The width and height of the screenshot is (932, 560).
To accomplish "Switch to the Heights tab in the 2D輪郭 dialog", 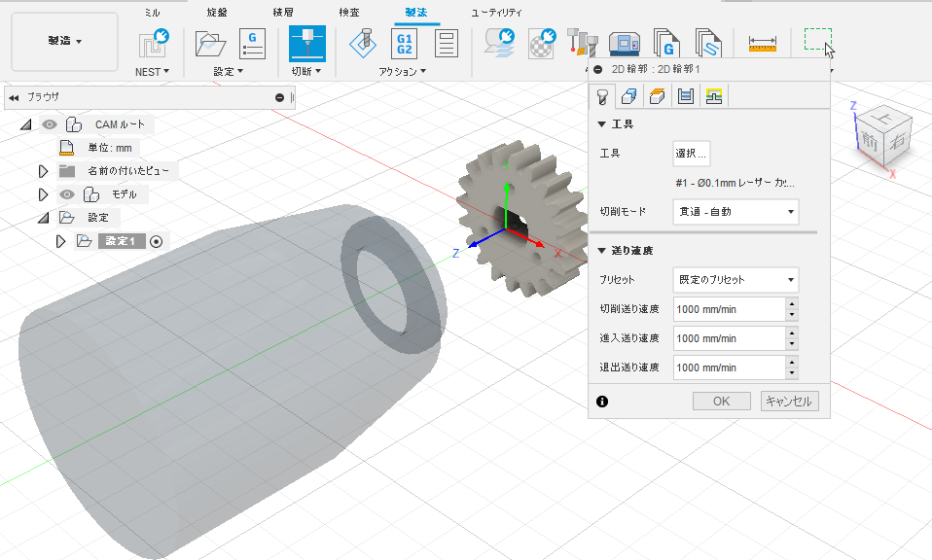I will (x=658, y=96).
